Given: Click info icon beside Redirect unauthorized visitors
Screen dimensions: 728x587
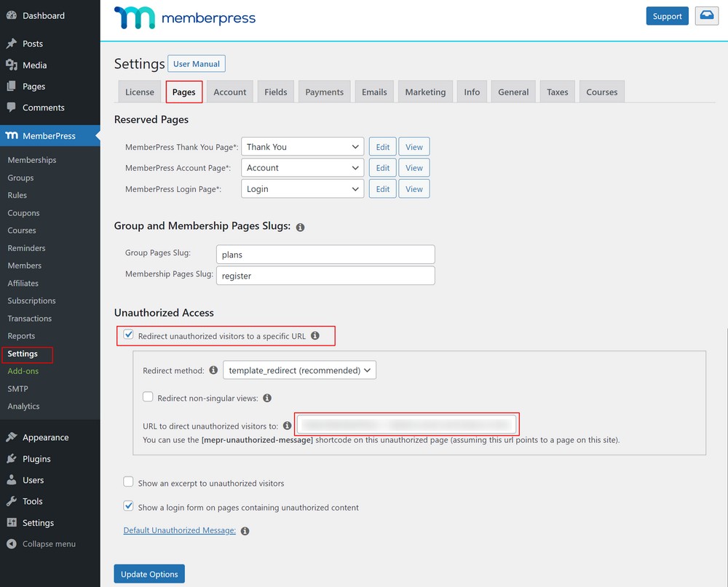Looking at the screenshot, I should [315, 335].
